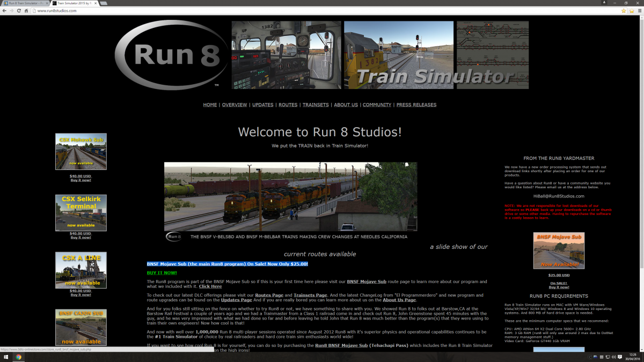This screenshot has height=362, width=644.
Task: Click the BNSF Cajon Sub thumbnail
Action: click(x=81, y=328)
